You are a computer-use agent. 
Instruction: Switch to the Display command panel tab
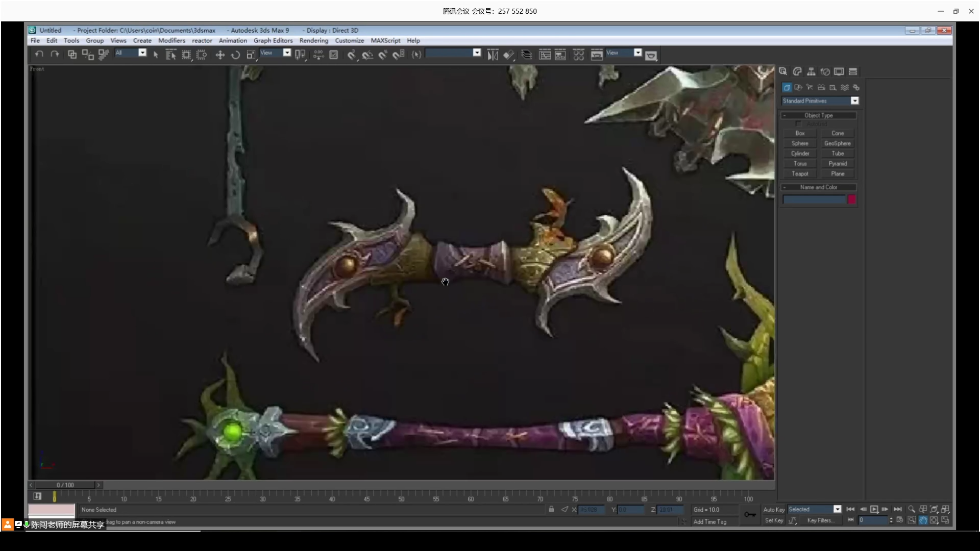839,71
